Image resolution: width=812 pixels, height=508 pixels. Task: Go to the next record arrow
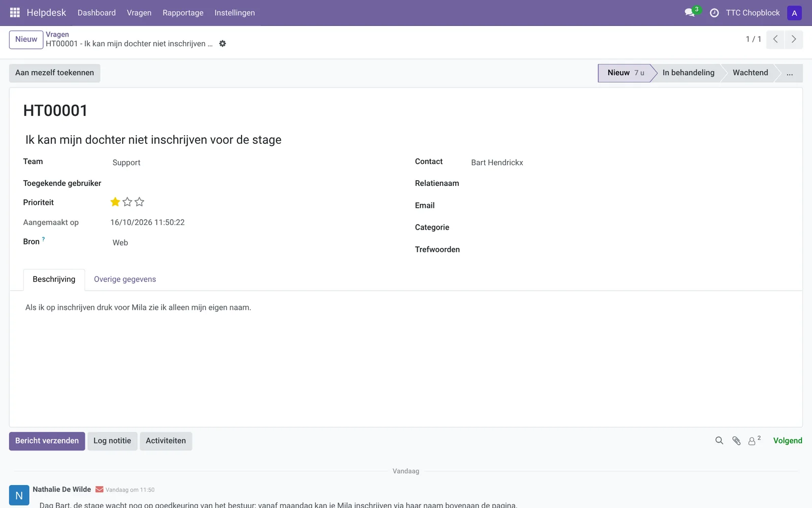tap(794, 39)
